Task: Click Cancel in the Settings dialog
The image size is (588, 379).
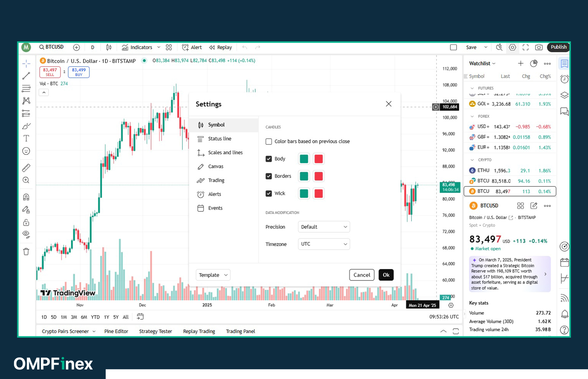Action: [362, 275]
